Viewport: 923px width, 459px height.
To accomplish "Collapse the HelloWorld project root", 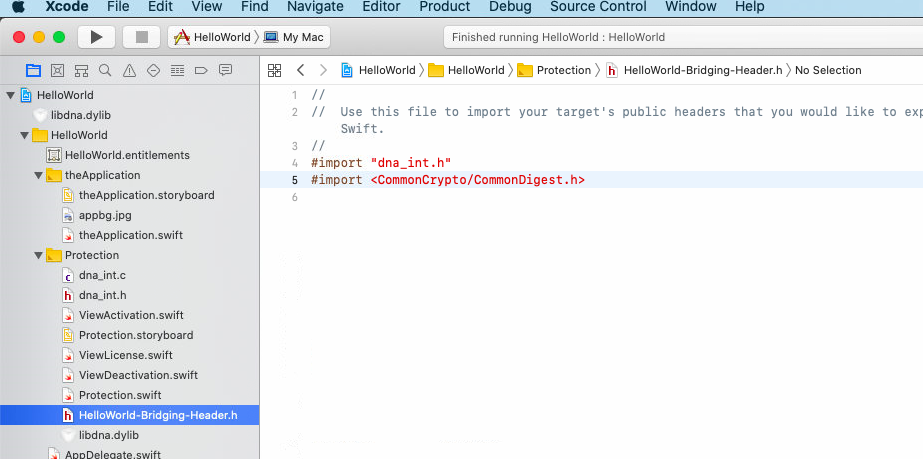I will pos(11,95).
